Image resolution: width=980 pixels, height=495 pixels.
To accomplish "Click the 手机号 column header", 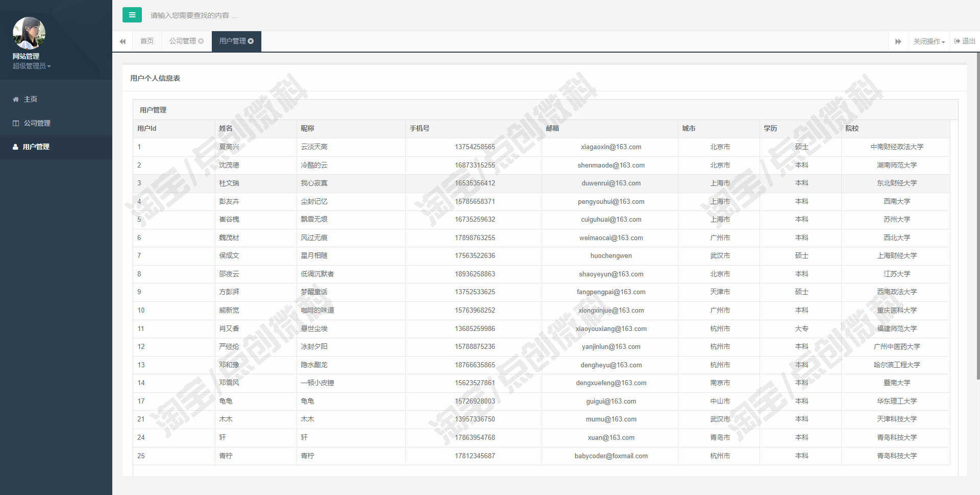I will (x=474, y=128).
